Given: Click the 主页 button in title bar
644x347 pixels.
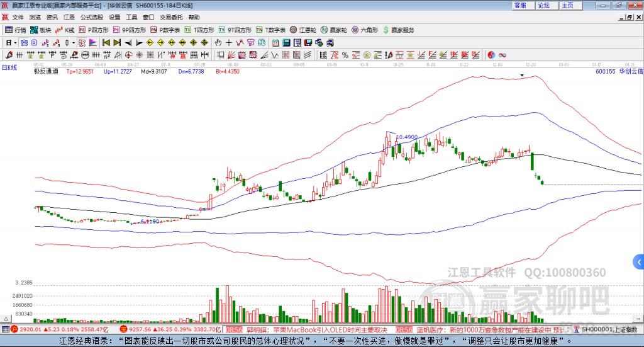Looking at the screenshot, I should coord(571,5).
